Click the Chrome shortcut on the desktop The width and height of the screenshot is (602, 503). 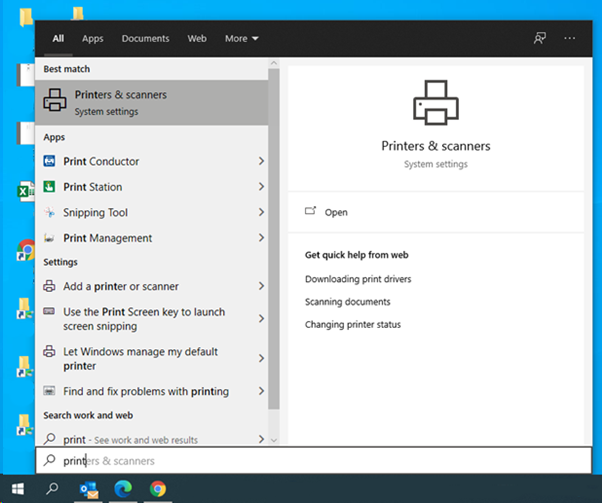click(26, 250)
